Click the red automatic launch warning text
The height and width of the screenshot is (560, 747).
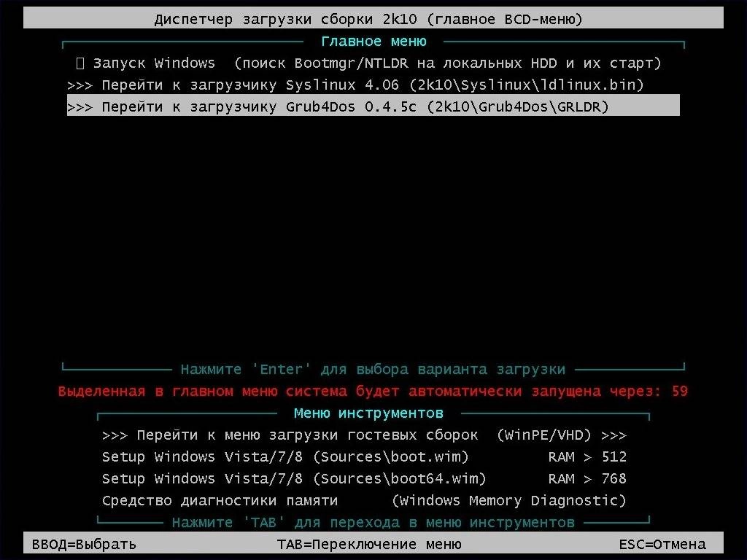(373, 392)
